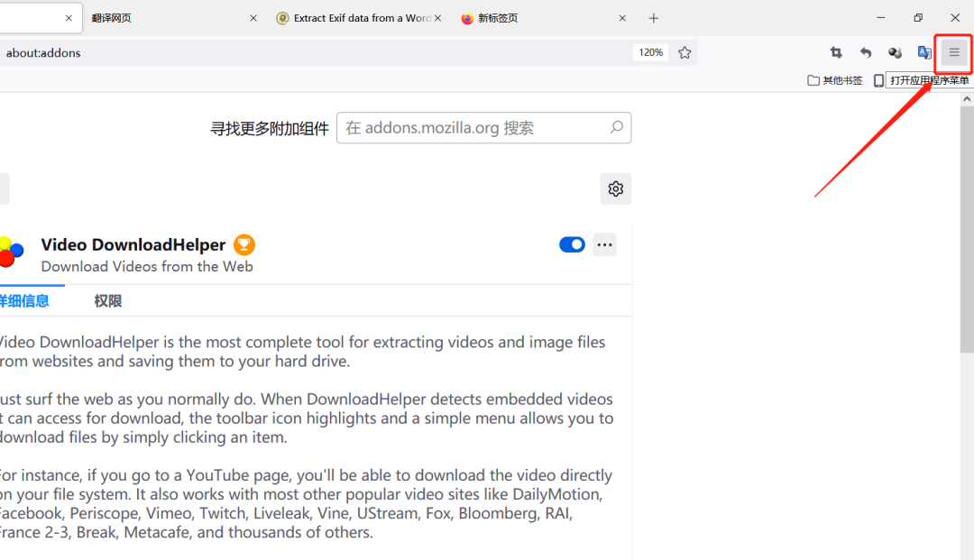Close the 新标签页 tab
This screenshot has height=560, width=974.
tap(622, 18)
